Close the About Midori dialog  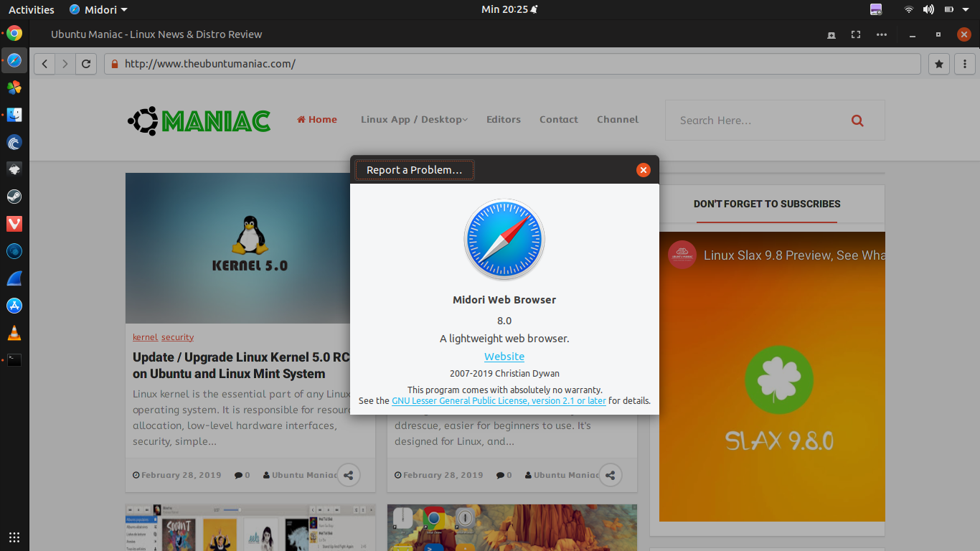(x=644, y=170)
